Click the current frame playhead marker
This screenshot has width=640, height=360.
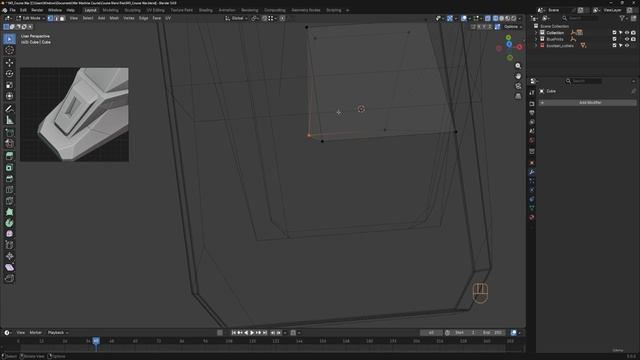96,341
